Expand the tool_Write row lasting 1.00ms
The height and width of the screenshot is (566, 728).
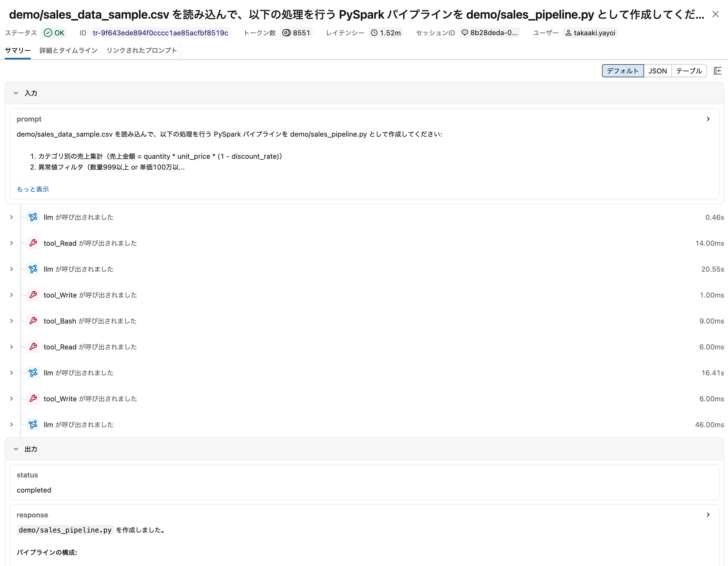point(12,295)
